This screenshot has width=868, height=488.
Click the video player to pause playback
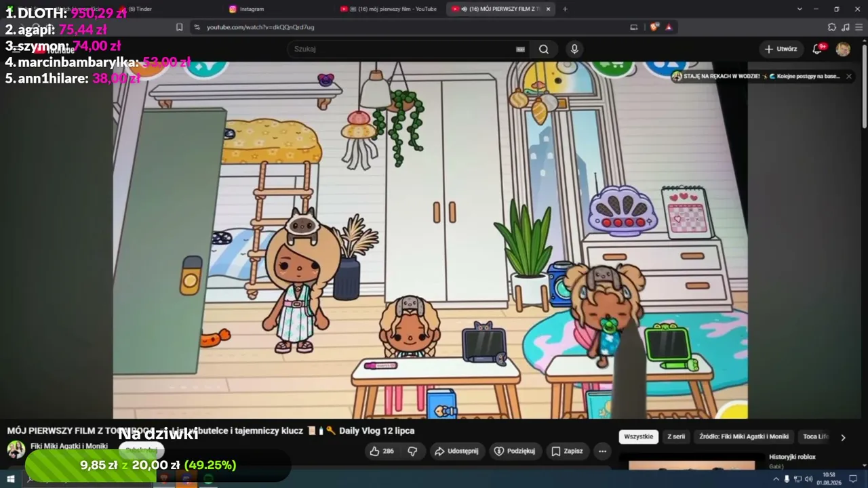click(x=430, y=241)
